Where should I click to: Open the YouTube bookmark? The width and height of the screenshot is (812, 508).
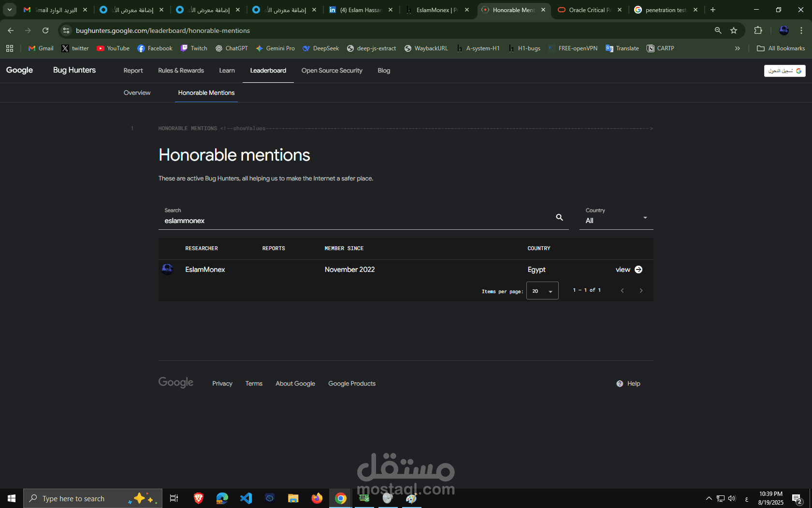click(113, 48)
